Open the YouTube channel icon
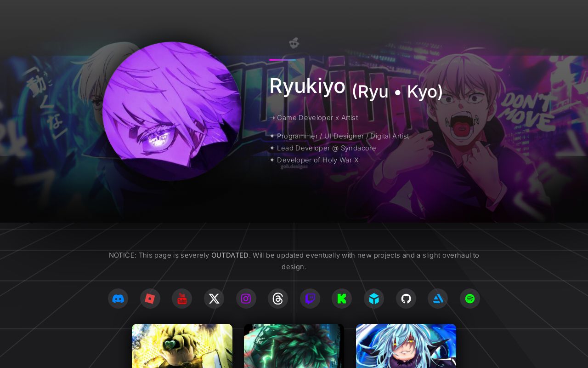The image size is (588, 368). click(182, 299)
